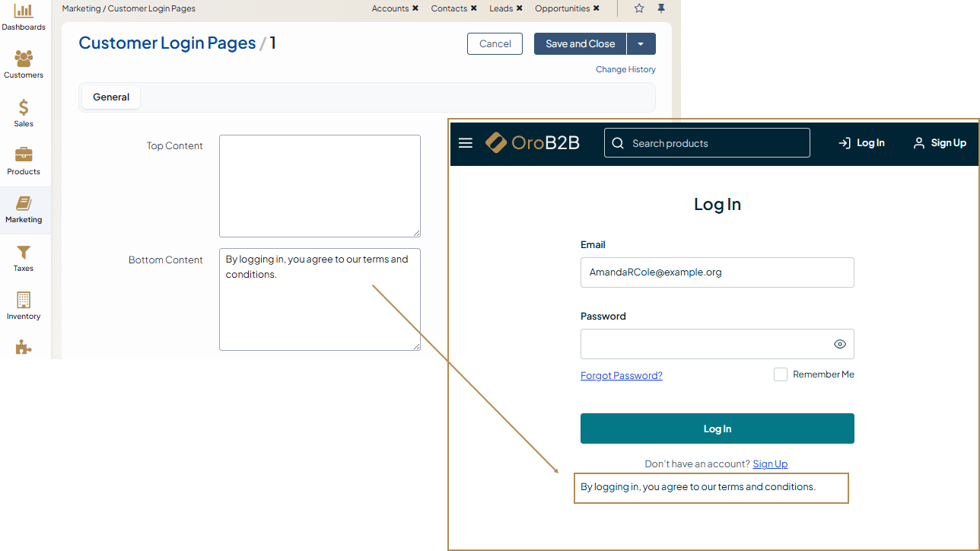Pin the page with pushpin icon
980x551 pixels.
click(x=661, y=8)
